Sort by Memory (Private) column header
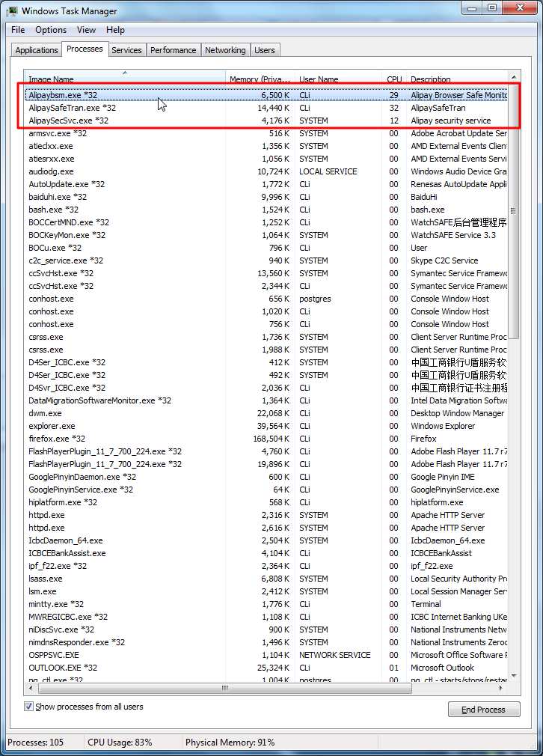This screenshot has height=756, width=543. (260, 79)
